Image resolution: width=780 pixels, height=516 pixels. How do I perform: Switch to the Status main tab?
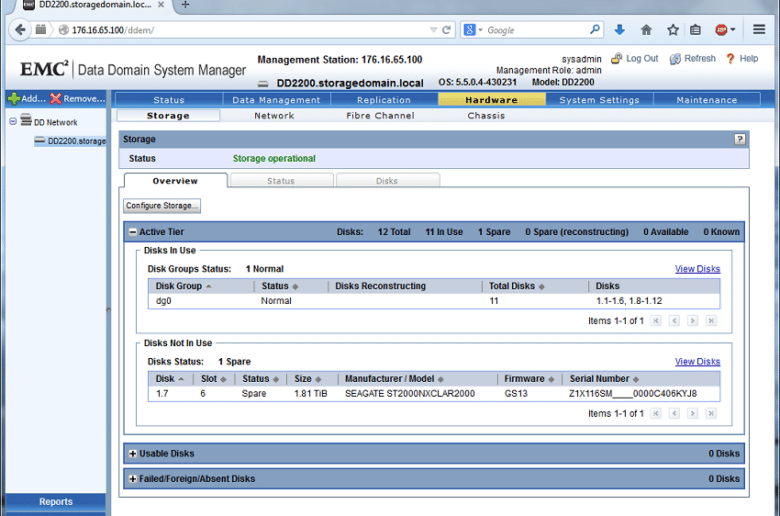169,100
